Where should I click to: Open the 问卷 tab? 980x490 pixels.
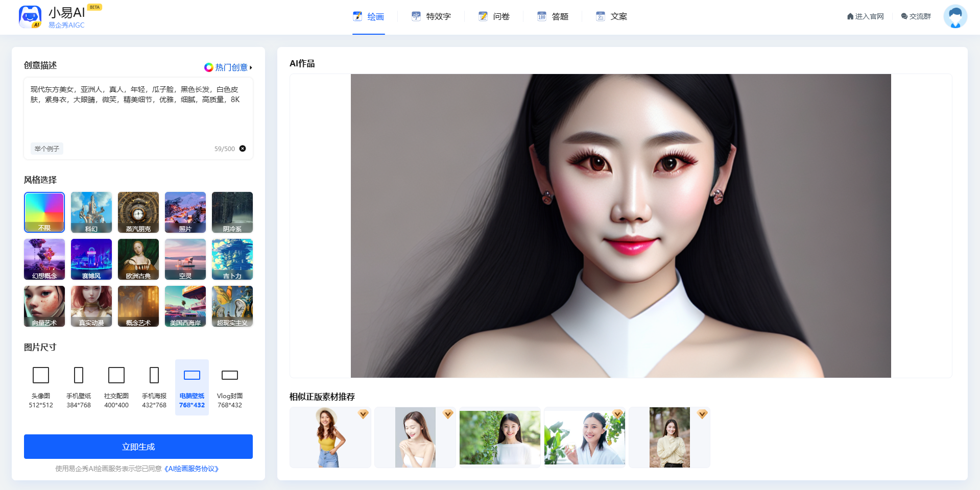pyautogui.click(x=494, y=17)
